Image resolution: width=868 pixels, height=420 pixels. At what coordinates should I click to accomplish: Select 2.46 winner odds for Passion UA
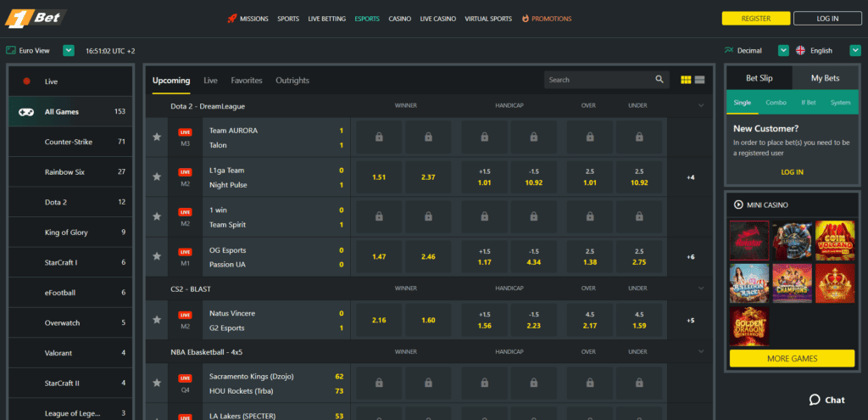click(x=428, y=257)
